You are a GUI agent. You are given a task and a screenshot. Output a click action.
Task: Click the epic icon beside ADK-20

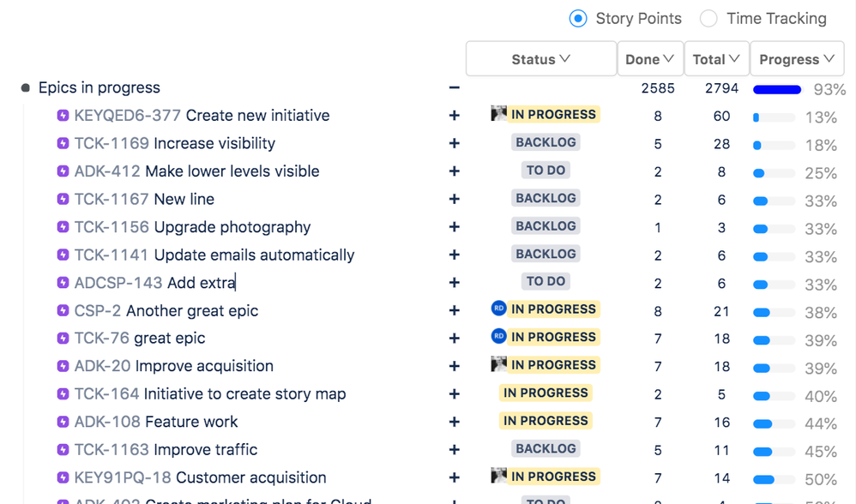(63, 366)
